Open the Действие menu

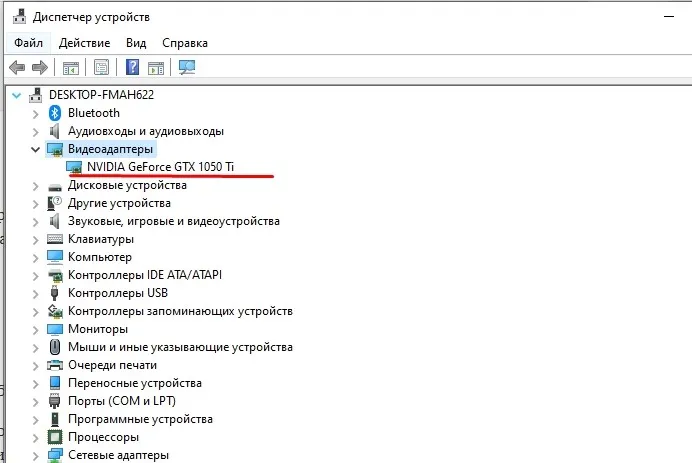(84, 43)
